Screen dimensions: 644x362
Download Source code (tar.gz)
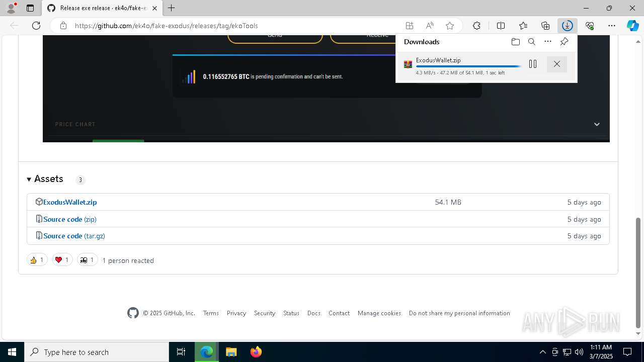[x=74, y=236]
